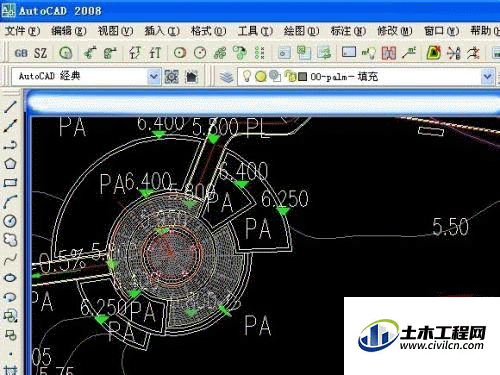Pick the Circle drawing tool
Viewport: 500px width, 375px height.
(10, 221)
